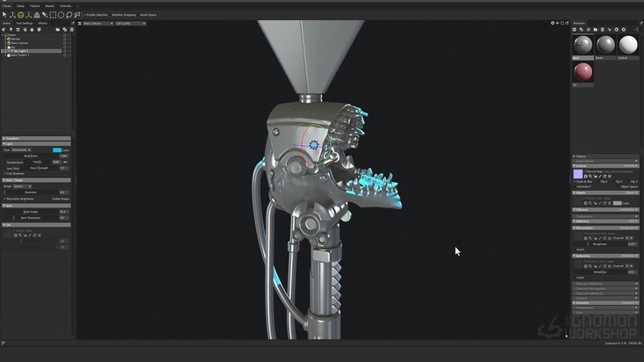The image size is (644, 362).
Task: Activate the green Rotate tool
Action: [x=20, y=15]
